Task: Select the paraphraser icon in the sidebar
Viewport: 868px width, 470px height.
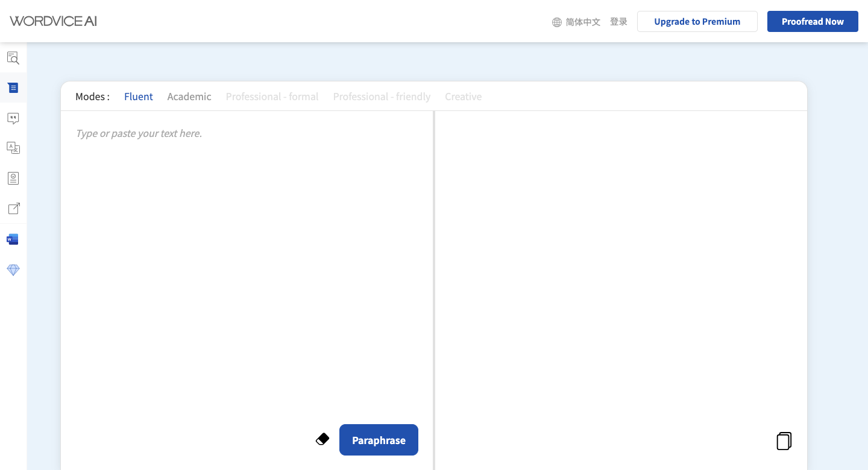Action: click(x=13, y=88)
